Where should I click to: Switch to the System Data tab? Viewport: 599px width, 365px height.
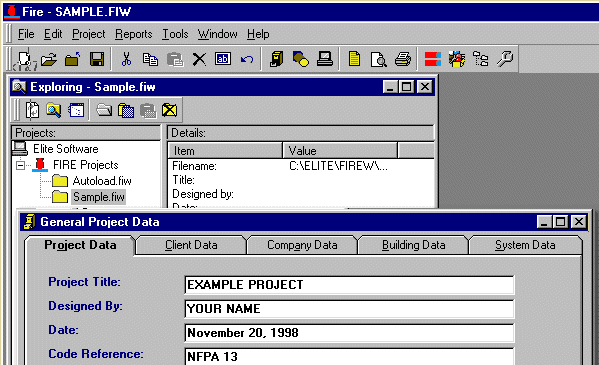coord(525,245)
